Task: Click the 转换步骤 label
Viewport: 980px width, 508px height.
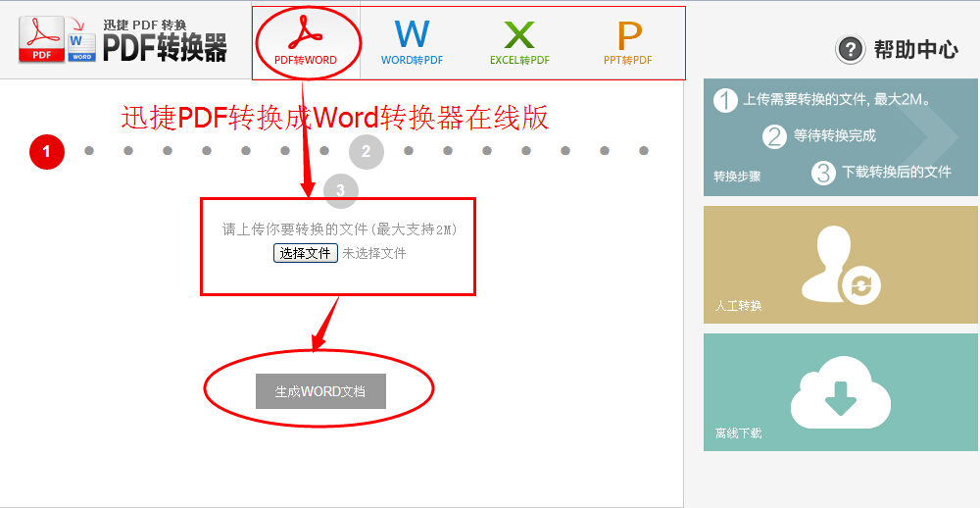Action: (x=737, y=177)
